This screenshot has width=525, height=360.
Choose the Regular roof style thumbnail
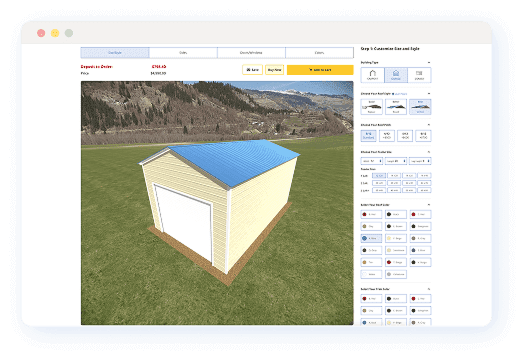[372, 107]
